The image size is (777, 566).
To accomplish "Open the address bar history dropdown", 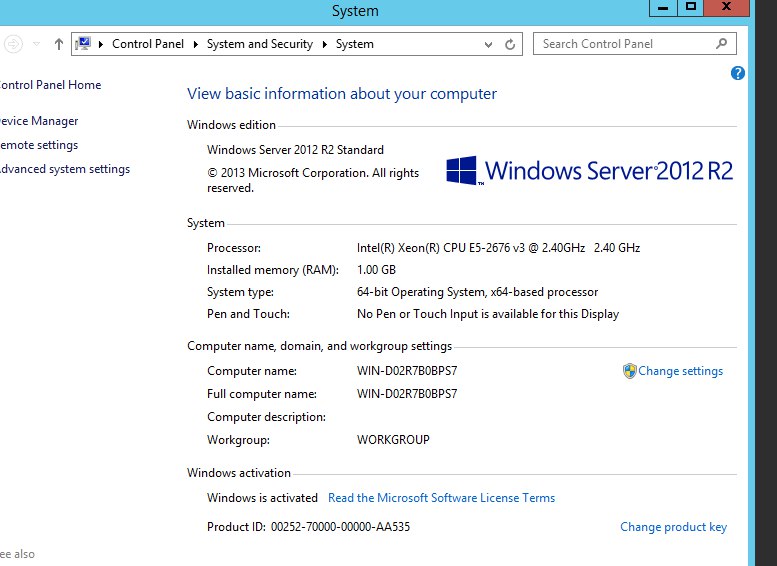I will pos(488,45).
